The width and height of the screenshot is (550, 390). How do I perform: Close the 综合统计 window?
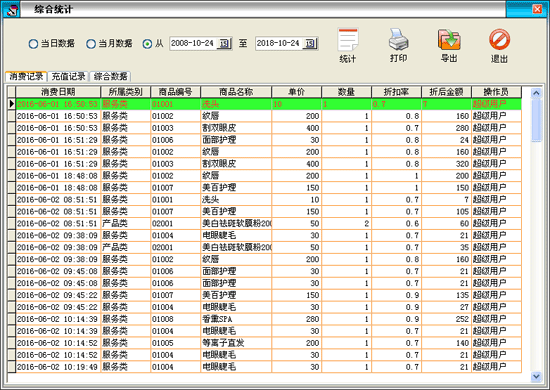click(x=537, y=9)
